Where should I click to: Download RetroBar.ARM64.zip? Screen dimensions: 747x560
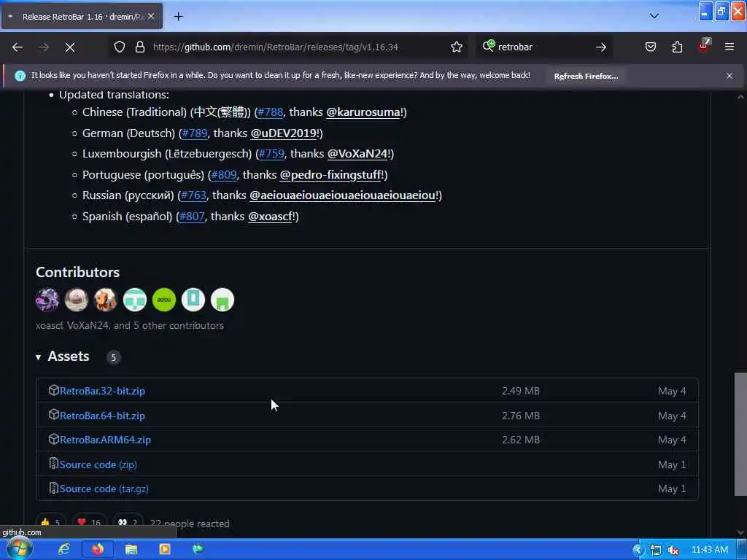tap(105, 440)
